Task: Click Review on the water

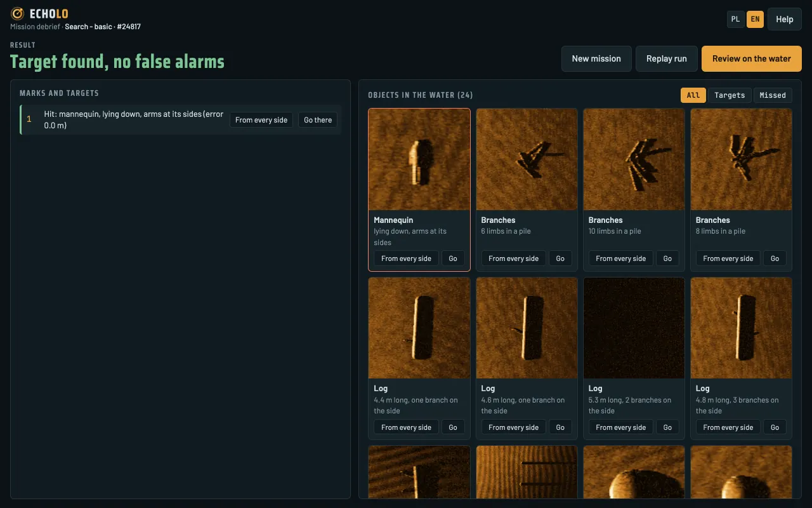Action: (752, 58)
